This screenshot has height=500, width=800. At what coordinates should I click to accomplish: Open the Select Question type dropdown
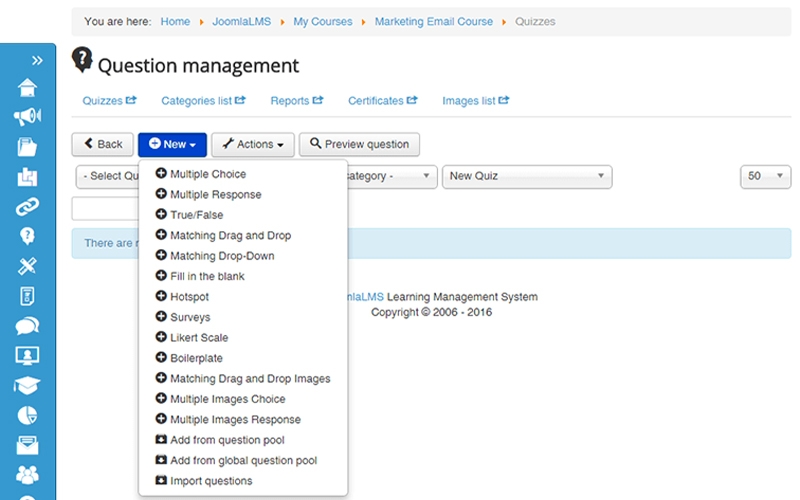click(x=107, y=177)
